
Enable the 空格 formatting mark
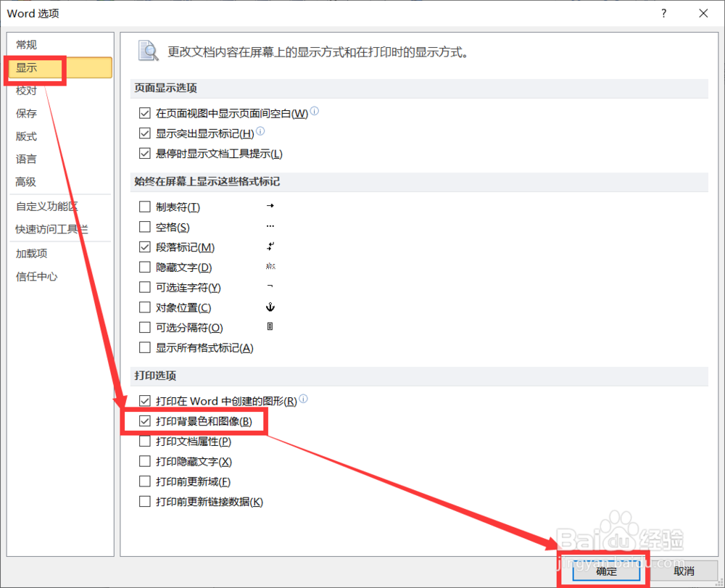pyautogui.click(x=145, y=226)
